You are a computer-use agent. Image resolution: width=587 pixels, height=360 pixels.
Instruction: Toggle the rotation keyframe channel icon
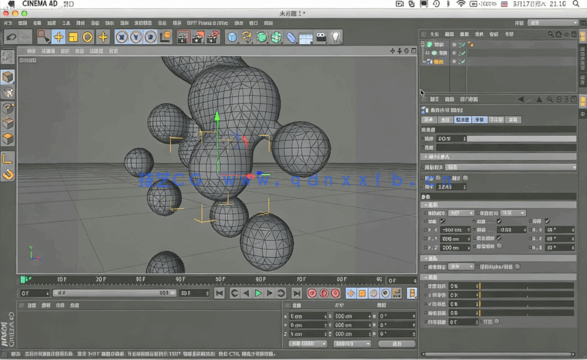(374, 293)
